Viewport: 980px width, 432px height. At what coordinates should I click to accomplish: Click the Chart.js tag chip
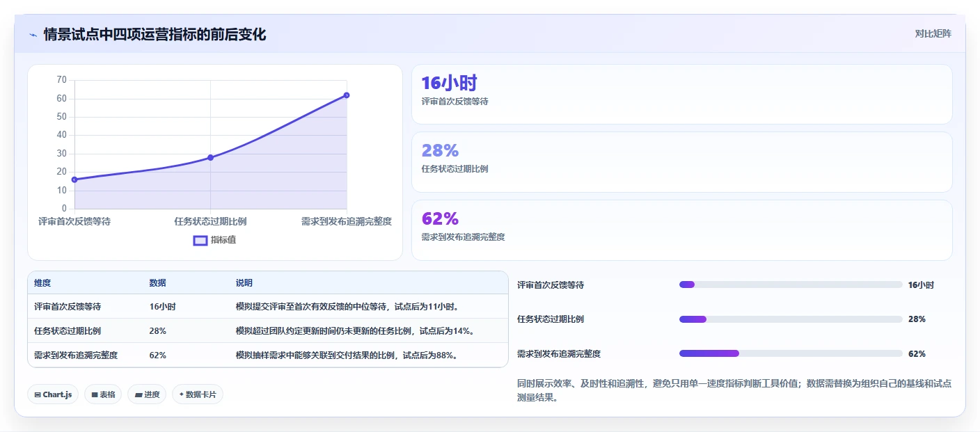tap(53, 394)
